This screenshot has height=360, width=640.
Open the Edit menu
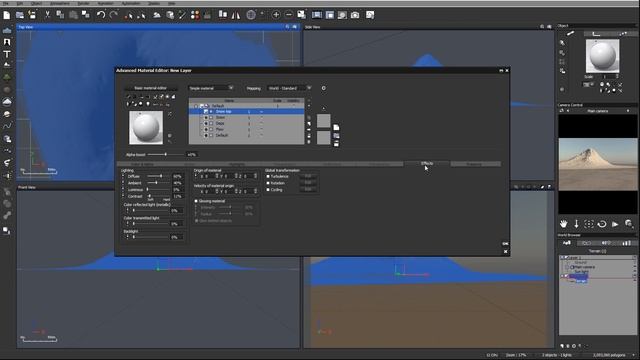(x=20, y=3)
